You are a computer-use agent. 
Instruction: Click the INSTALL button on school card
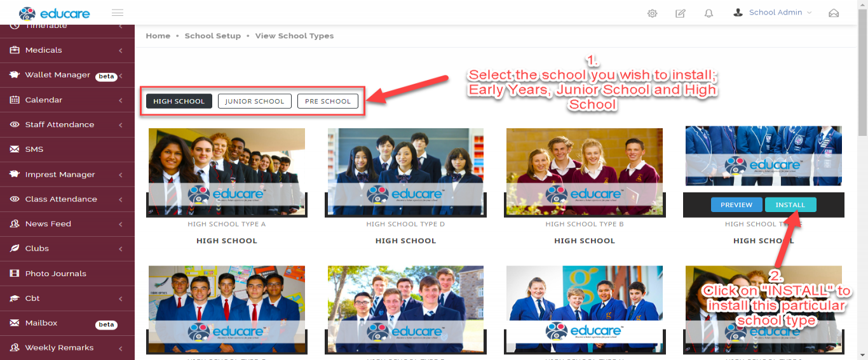click(790, 205)
